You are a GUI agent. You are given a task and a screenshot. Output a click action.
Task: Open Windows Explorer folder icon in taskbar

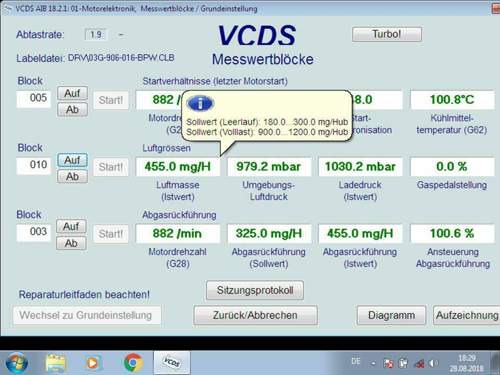point(56,363)
